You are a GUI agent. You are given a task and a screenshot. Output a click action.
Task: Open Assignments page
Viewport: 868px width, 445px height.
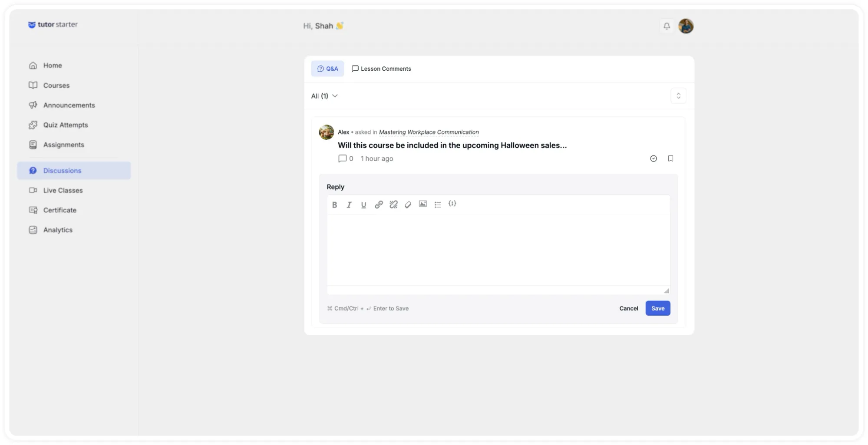click(56, 145)
